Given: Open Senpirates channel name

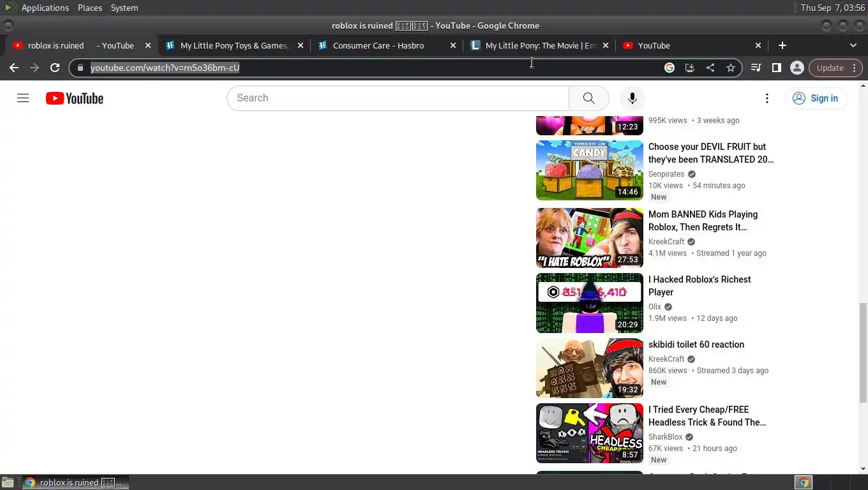Looking at the screenshot, I should tap(666, 174).
